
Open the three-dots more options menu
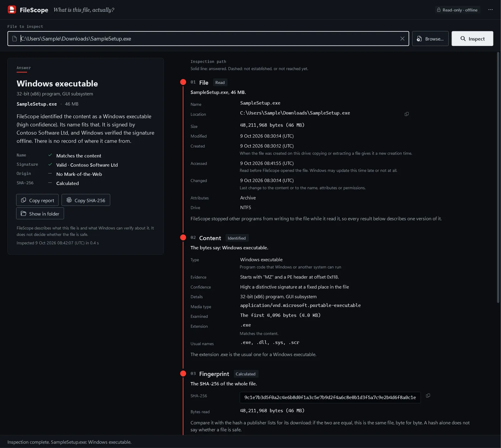[490, 10]
